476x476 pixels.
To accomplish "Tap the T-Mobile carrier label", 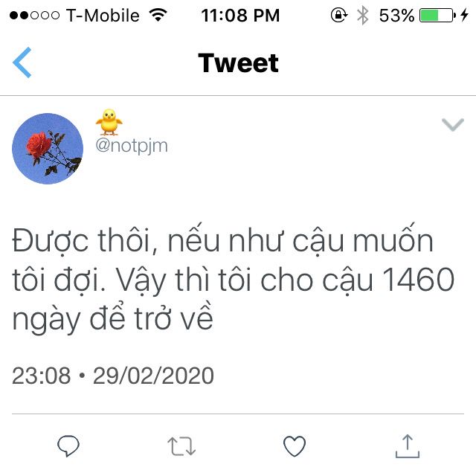I will click(x=103, y=16).
